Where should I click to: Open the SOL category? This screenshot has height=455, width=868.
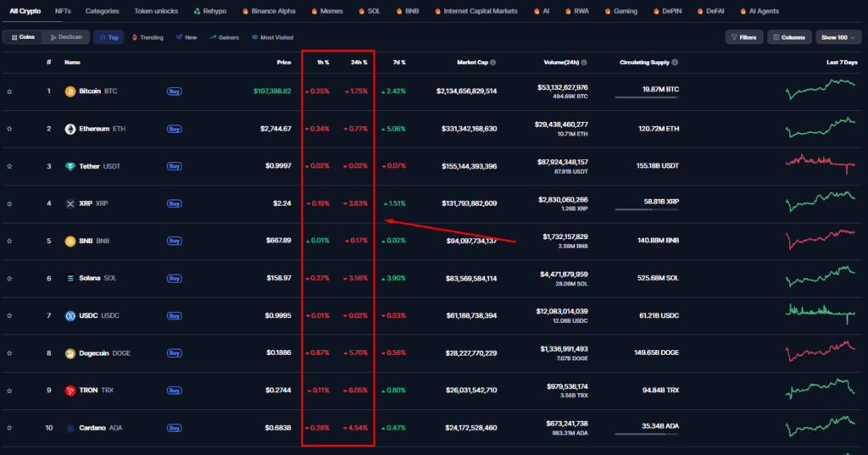tap(370, 11)
